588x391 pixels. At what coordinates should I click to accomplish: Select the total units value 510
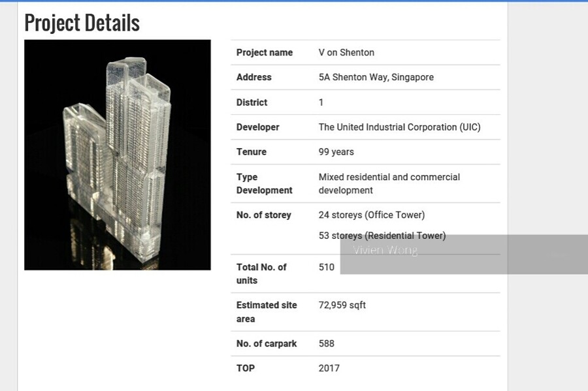pos(326,267)
